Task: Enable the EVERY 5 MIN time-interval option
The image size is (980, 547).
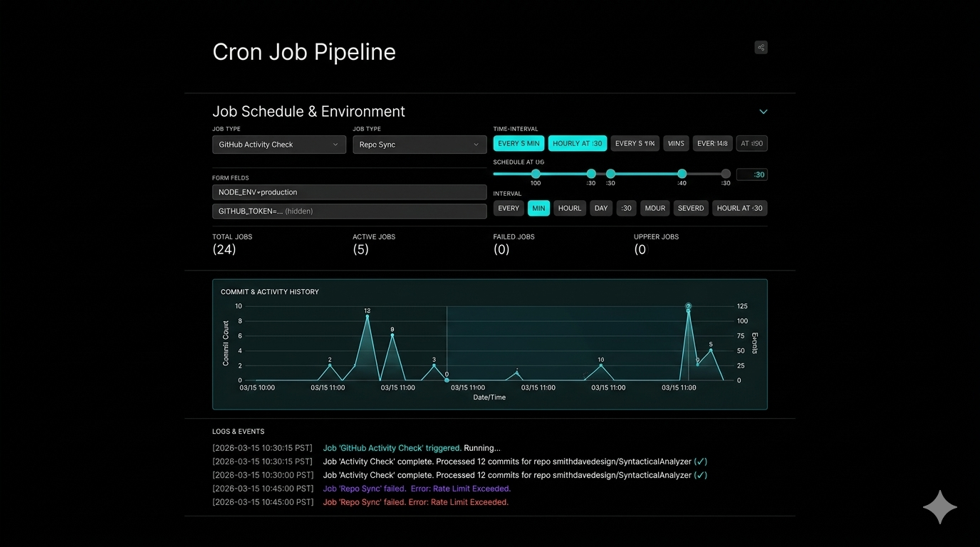Action: click(518, 142)
